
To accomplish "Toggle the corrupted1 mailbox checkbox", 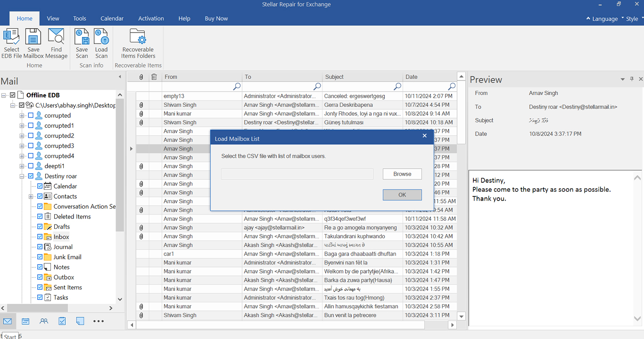I will pos(31,126).
